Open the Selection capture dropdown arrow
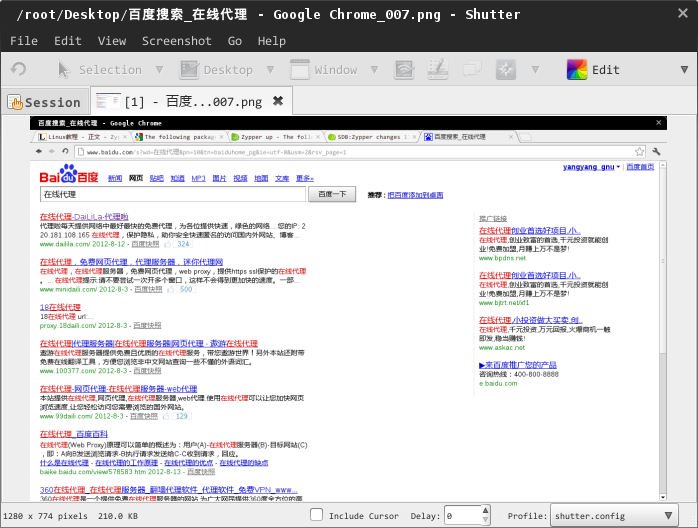 pos(160,70)
